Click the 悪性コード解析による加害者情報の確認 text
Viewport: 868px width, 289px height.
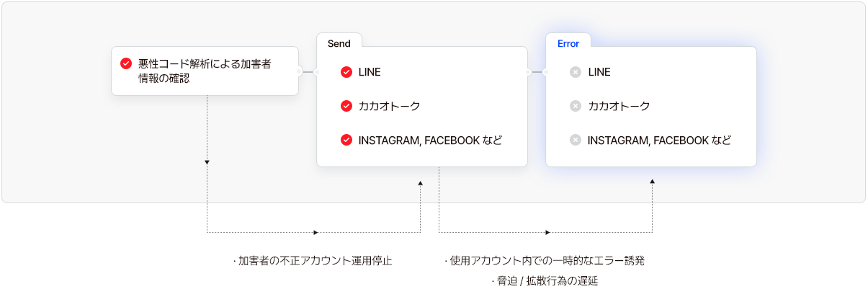pos(205,71)
